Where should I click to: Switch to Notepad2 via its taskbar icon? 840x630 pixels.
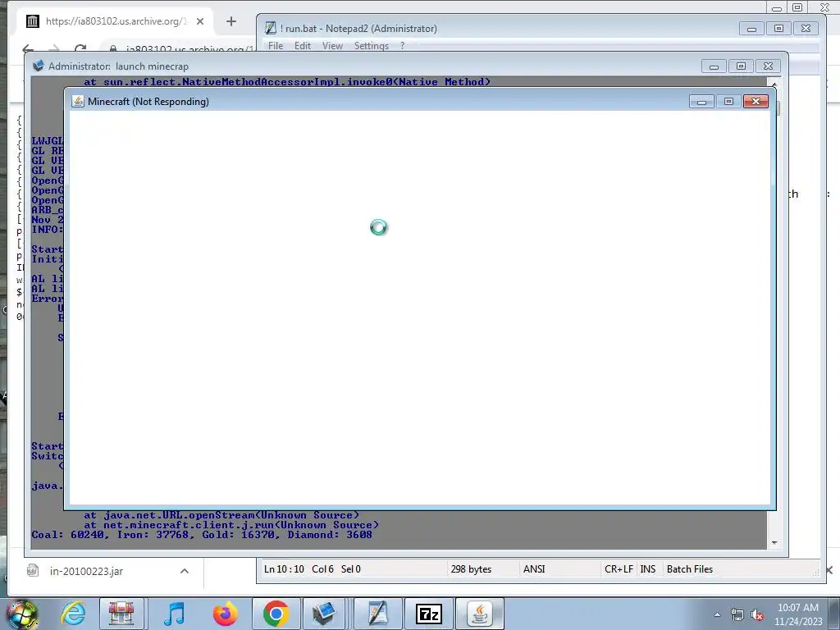pos(377,614)
